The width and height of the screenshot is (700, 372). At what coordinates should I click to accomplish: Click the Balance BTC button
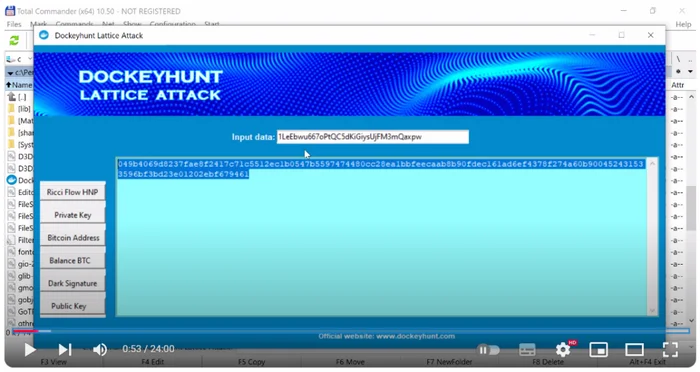pyautogui.click(x=73, y=260)
